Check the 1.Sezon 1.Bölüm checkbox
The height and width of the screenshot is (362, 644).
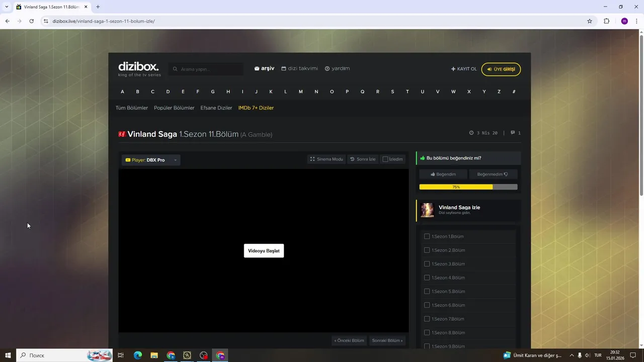427,236
